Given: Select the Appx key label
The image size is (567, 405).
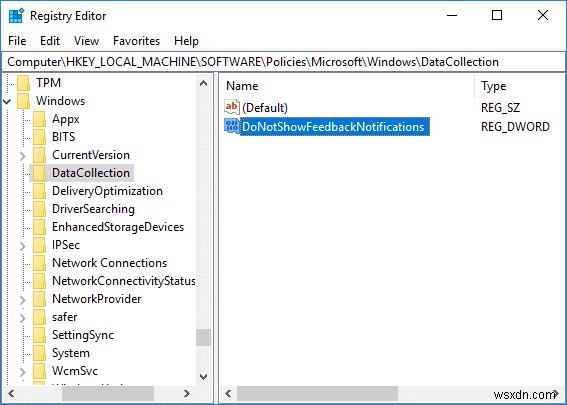Looking at the screenshot, I should click(66, 119).
